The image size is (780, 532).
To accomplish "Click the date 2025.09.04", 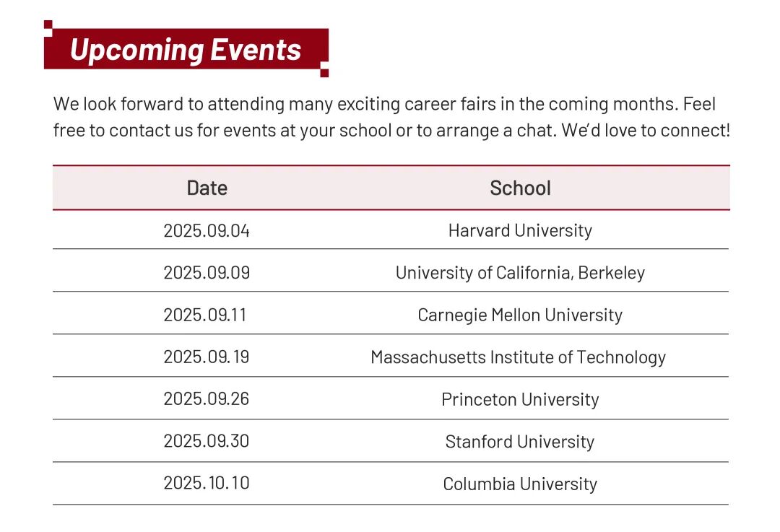I will [x=207, y=231].
